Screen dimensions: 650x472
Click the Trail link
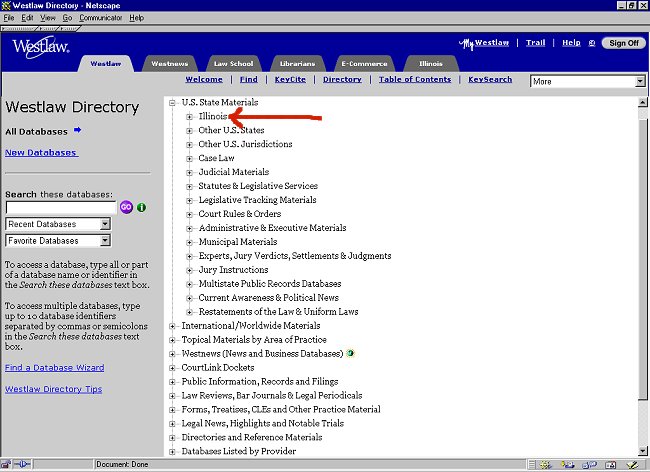536,43
